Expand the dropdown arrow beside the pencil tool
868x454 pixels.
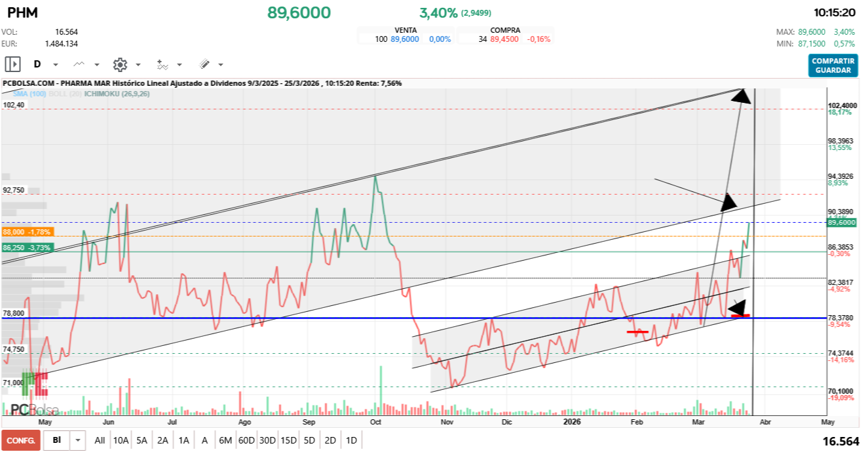pos(220,65)
